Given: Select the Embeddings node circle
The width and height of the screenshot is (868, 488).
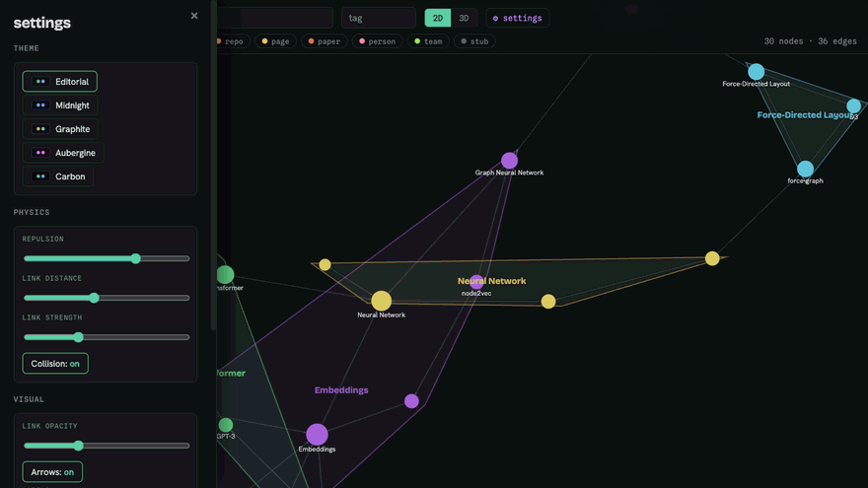Looking at the screenshot, I should coord(318,435).
